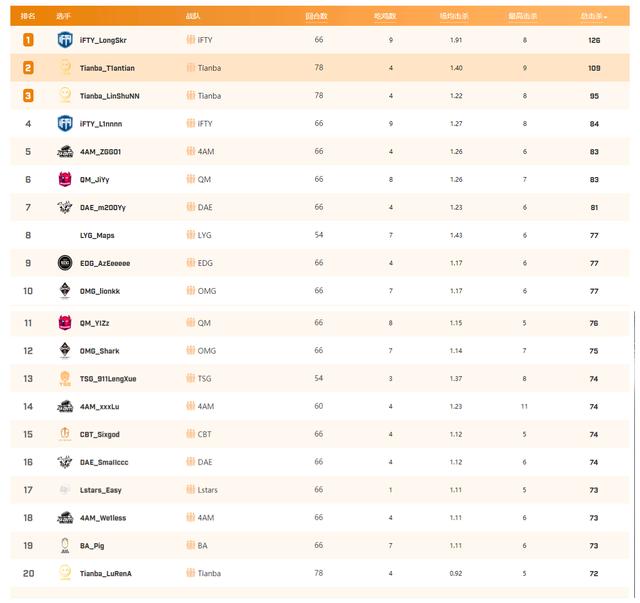Click the 吃鸡数 column header

(385, 16)
